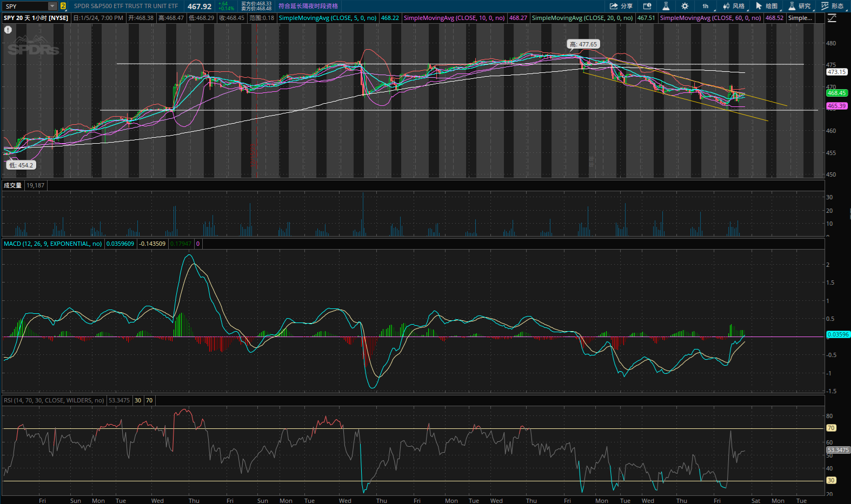This screenshot has width=851, height=504.
Task: Click the 收:468.45 close price readout
Action: coord(231,18)
